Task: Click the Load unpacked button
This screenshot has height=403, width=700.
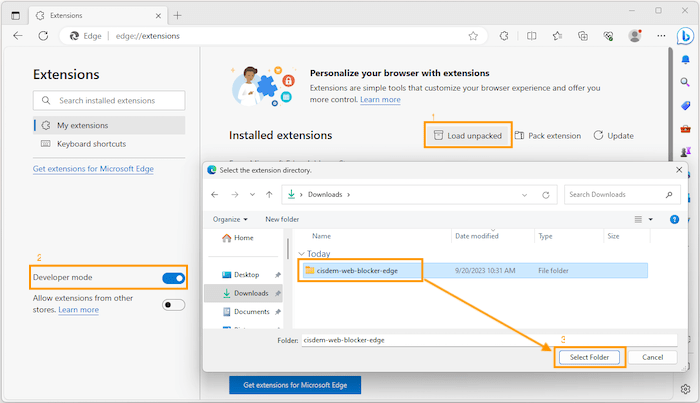Action: (468, 135)
